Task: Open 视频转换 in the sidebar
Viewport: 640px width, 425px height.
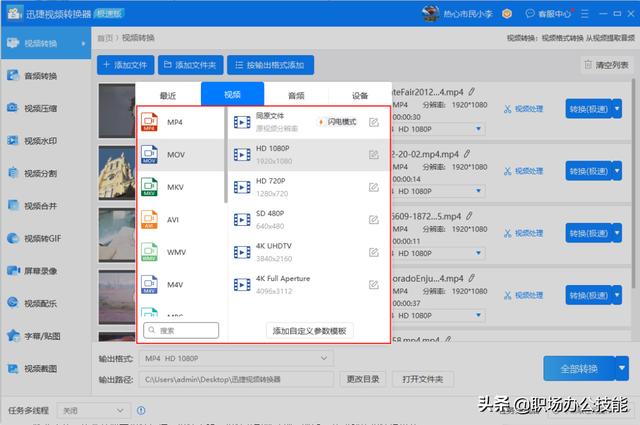Action: pos(46,43)
